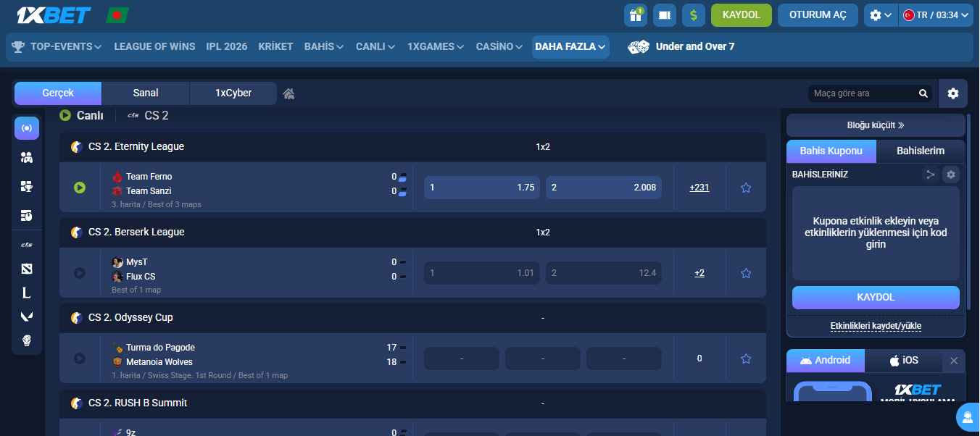Open IPL 2026 menu item

(x=227, y=46)
